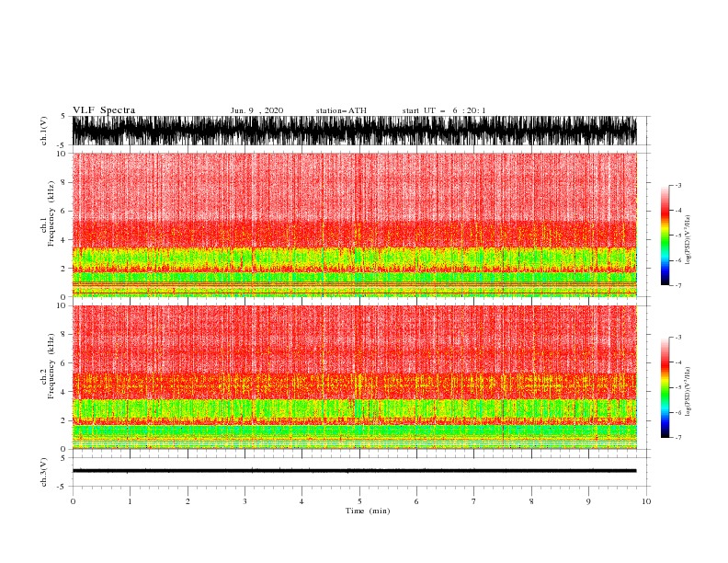Click the ch.2 spectrogram panel
Image resolution: width=728 pixels, height=563 pixels.
click(354, 377)
